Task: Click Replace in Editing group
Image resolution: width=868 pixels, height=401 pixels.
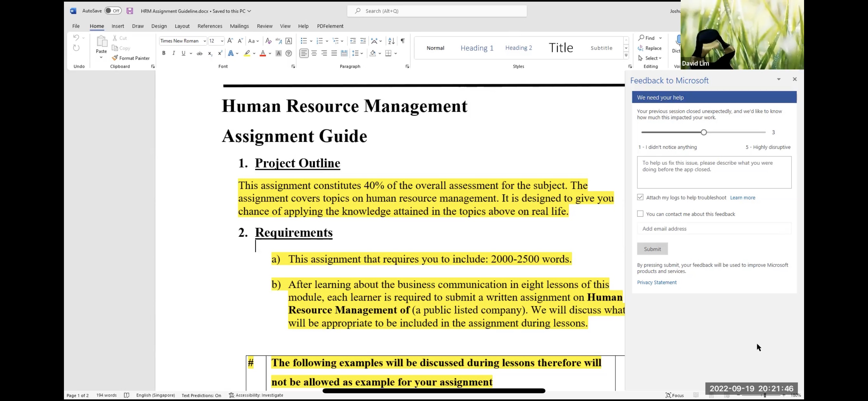Action: [x=650, y=48]
